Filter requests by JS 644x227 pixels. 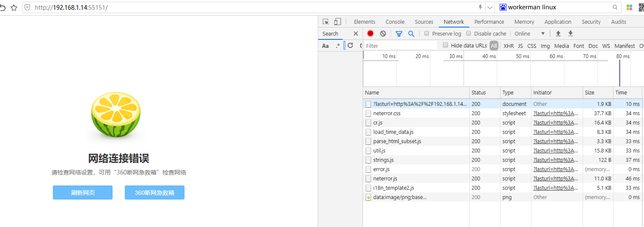pyautogui.click(x=520, y=46)
